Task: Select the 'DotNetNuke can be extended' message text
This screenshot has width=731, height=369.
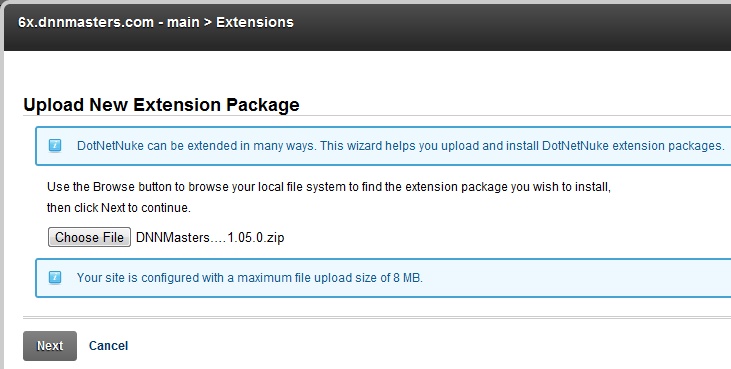Action: click(x=400, y=146)
